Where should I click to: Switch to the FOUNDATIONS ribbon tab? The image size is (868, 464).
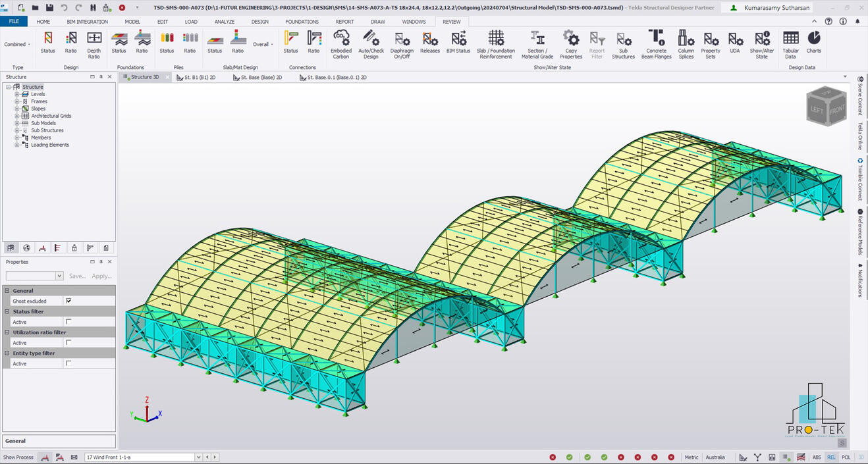tap(302, 21)
